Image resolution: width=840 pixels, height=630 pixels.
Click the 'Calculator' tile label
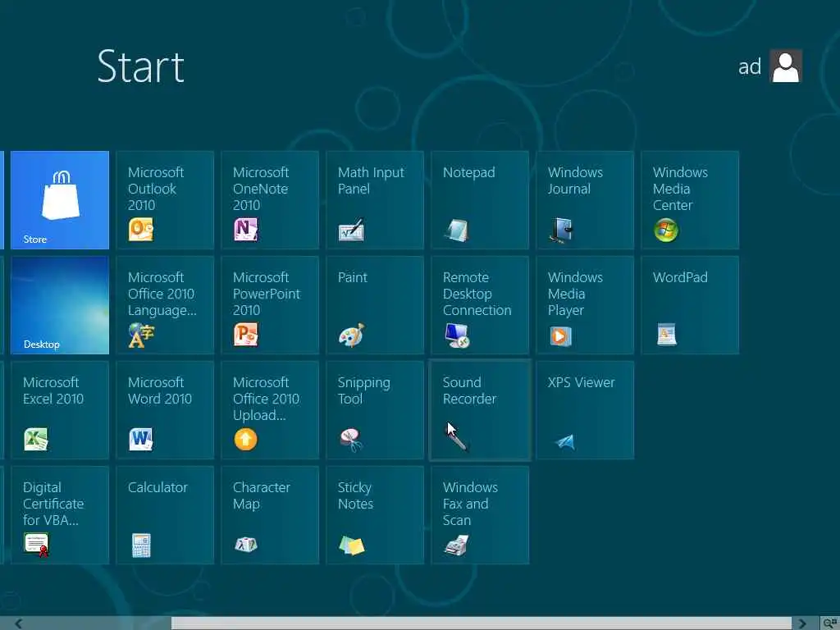(157, 487)
